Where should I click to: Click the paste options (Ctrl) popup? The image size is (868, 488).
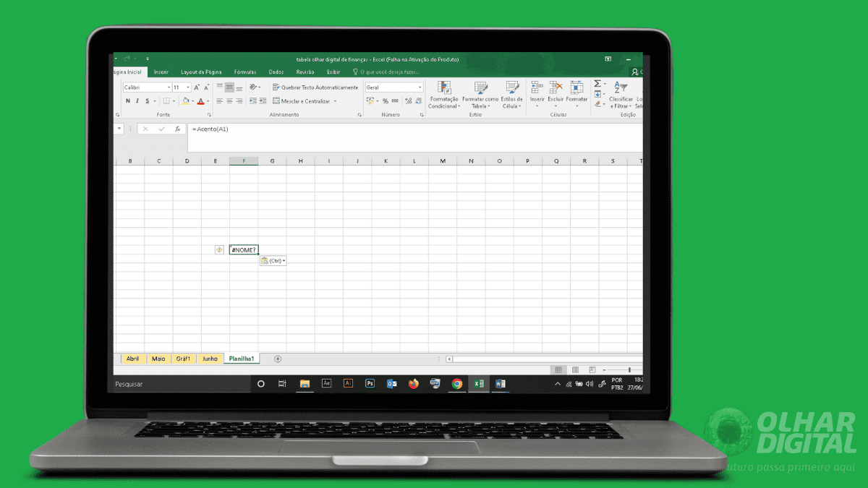pos(273,260)
